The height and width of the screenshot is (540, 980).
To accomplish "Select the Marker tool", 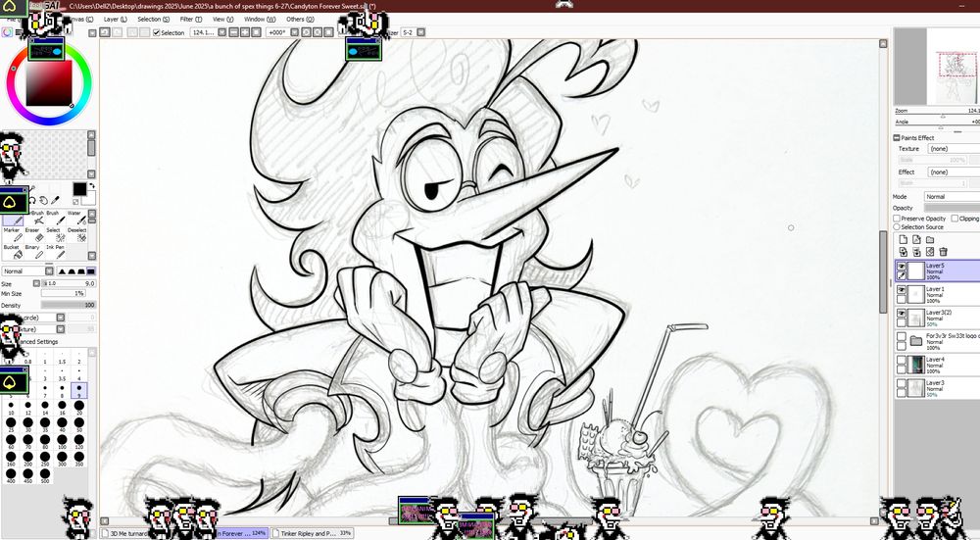I will 13,234.
